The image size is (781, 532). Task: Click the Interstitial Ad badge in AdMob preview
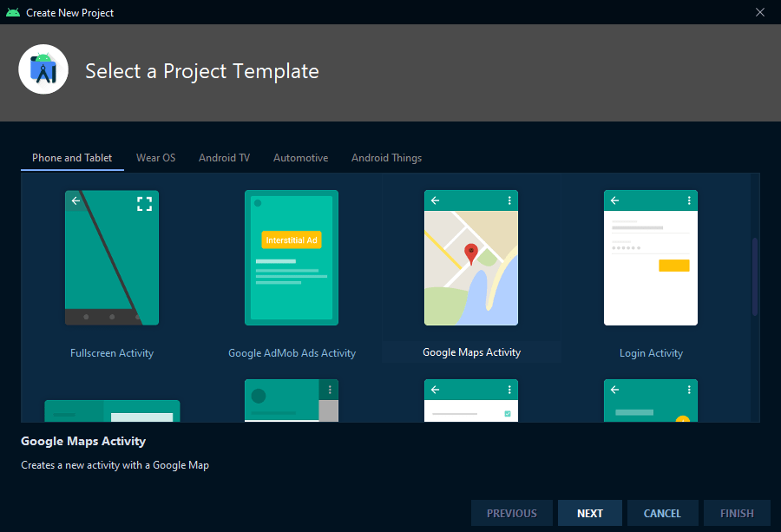tap(292, 240)
